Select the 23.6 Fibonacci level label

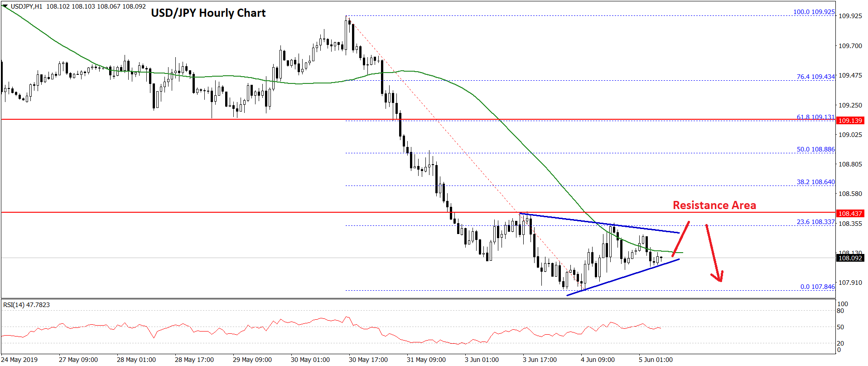tap(815, 222)
